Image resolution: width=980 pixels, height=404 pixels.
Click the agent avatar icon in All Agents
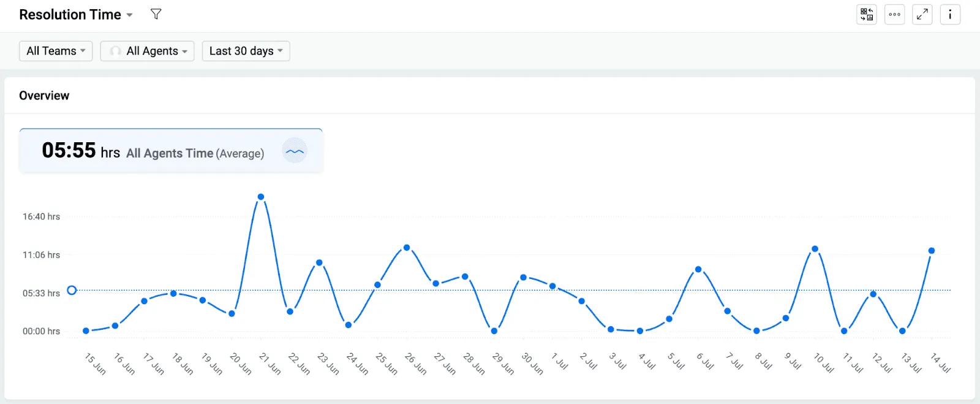(115, 51)
